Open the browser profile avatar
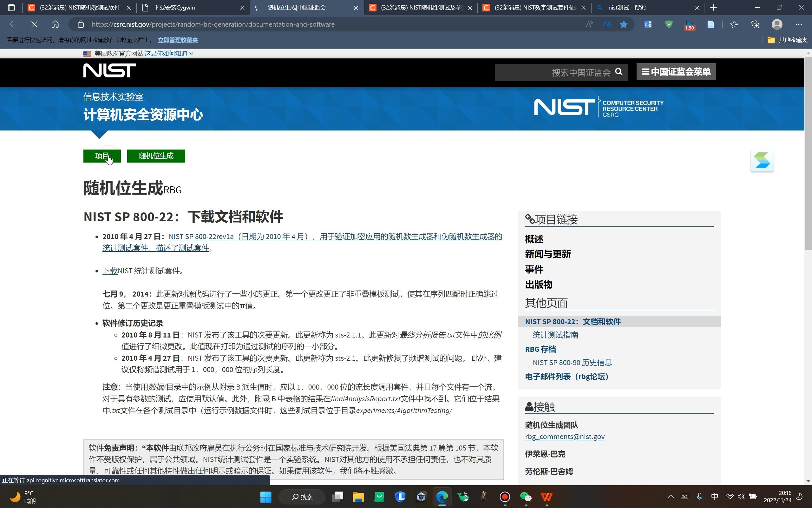The height and width of the screenshot is (508, 812). [777, 24]
